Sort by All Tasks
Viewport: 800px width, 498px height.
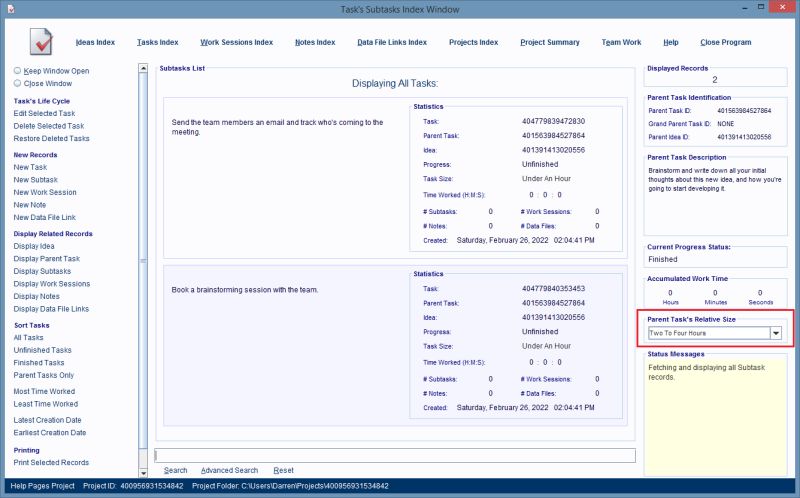point(29,338)
